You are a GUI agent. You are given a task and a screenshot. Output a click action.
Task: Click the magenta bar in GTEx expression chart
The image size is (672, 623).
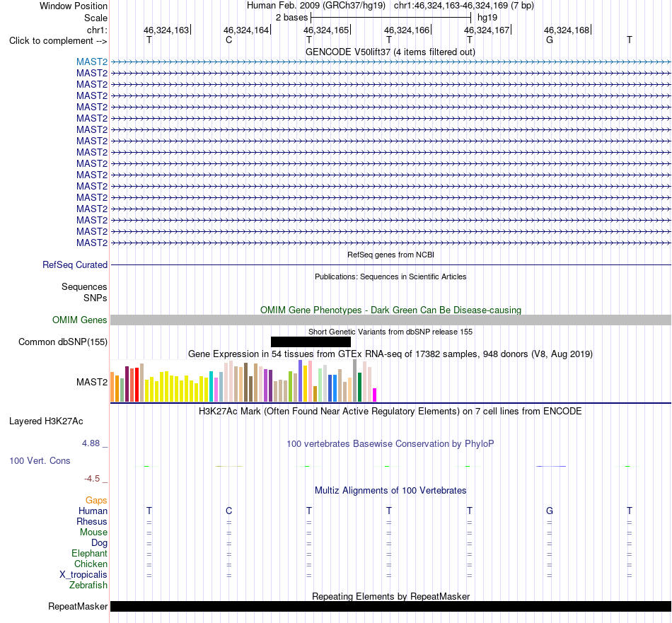(375, 395)
